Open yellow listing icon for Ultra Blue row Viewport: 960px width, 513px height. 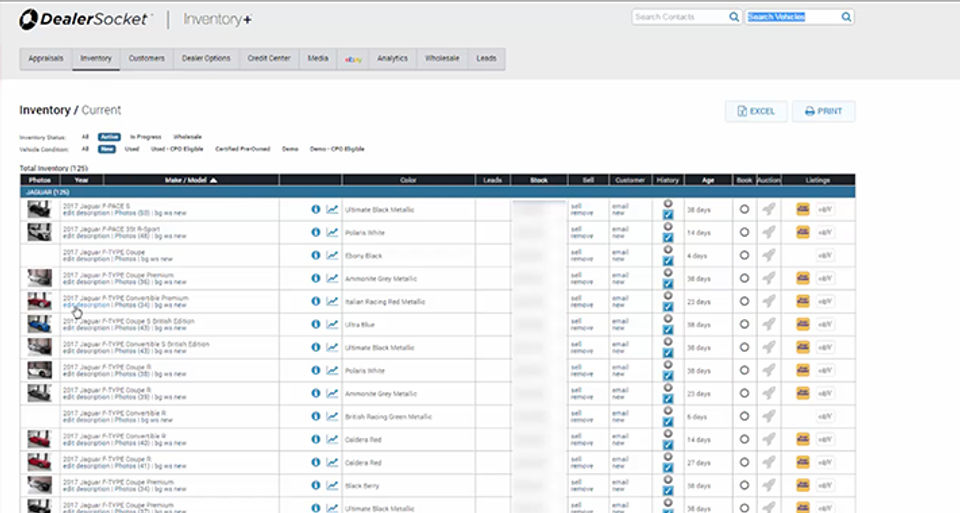803,324
